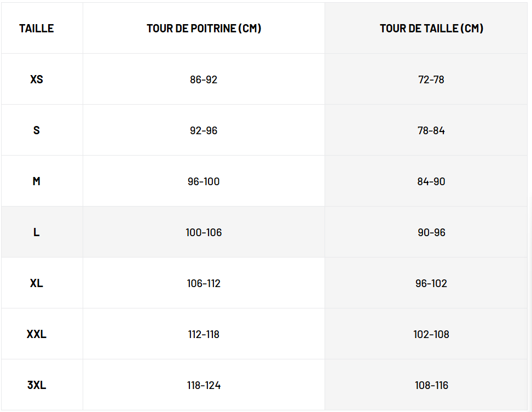Select the 92-96 chest measurement cell
The width and height of the screenshot is (532, 412).
click(x=204, y=130)
